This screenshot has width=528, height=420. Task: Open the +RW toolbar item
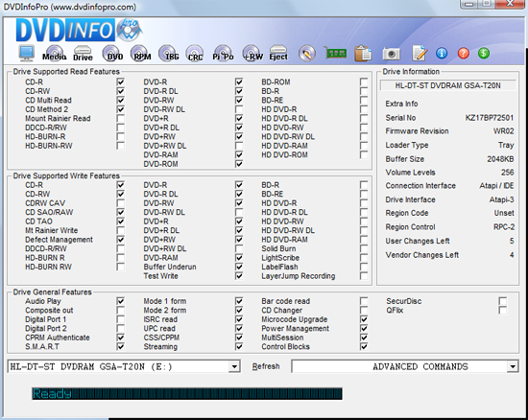(x=252, y=54)
